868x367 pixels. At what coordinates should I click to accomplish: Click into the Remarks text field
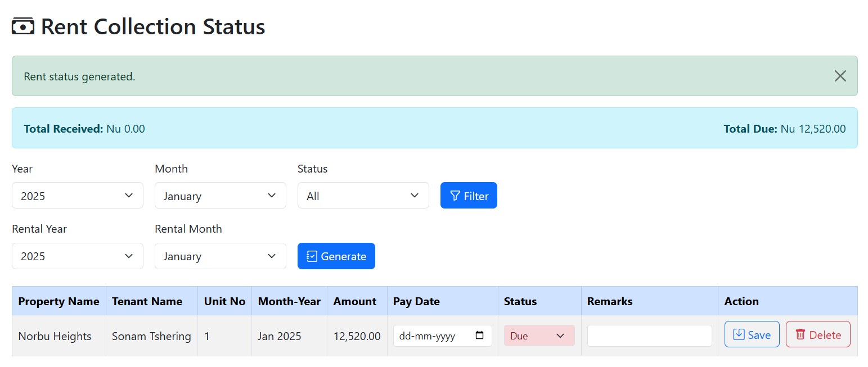coord(649,336)
